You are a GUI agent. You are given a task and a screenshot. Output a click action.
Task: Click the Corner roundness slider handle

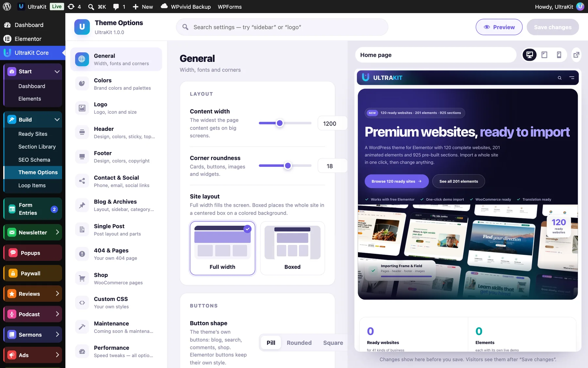[x=288, y=166]
